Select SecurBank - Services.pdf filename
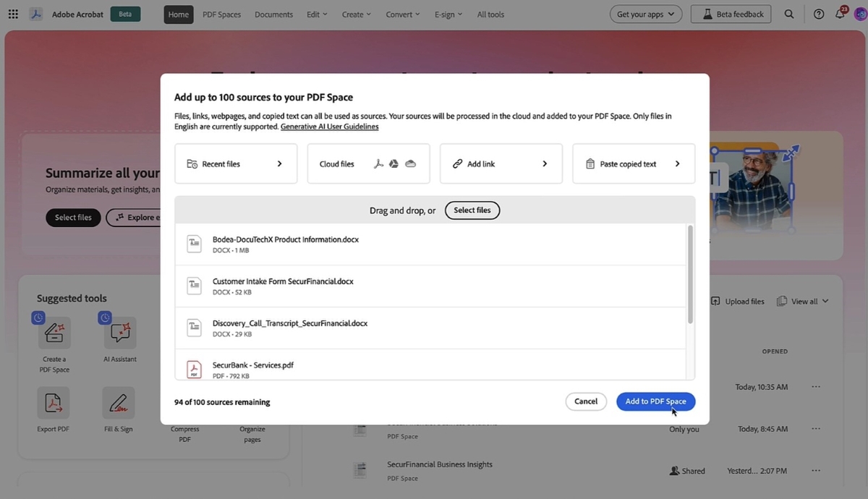Image resolution: width=868 pixels, height=499 pixels. pos(253,365)
